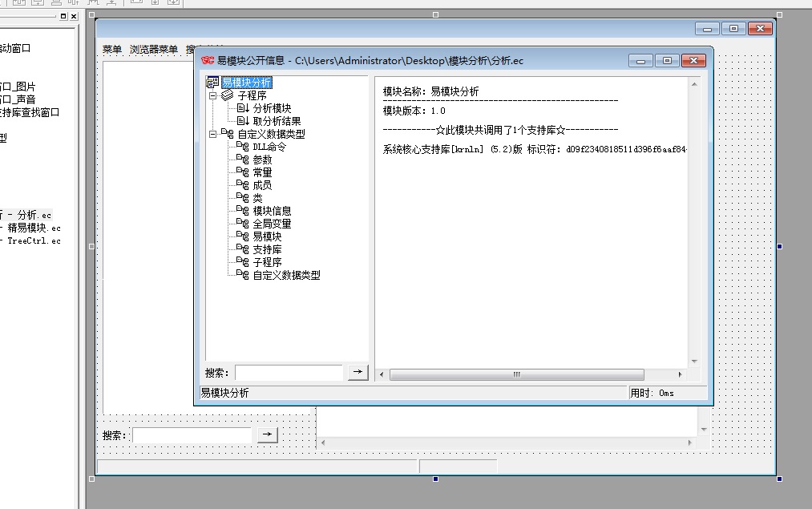Click the 子程序 stacked-pages icon in tree
812x509 pixels.
(228, 95)
